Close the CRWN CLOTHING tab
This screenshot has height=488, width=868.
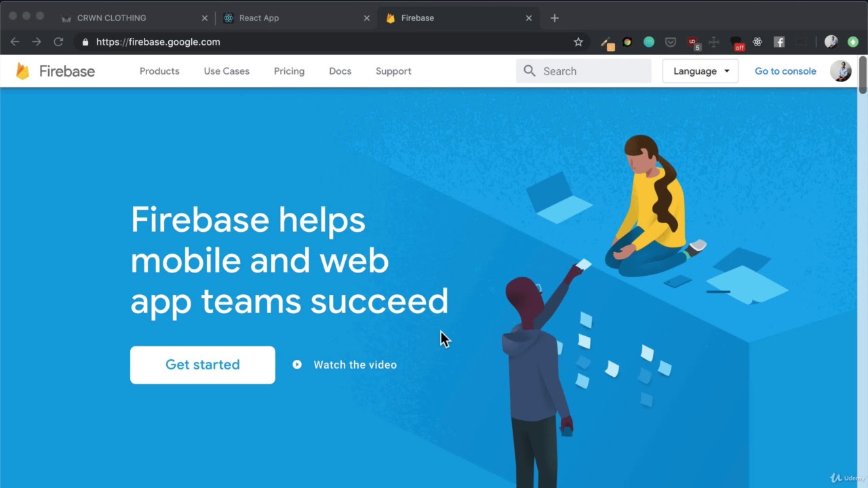(x=205, y=18)
